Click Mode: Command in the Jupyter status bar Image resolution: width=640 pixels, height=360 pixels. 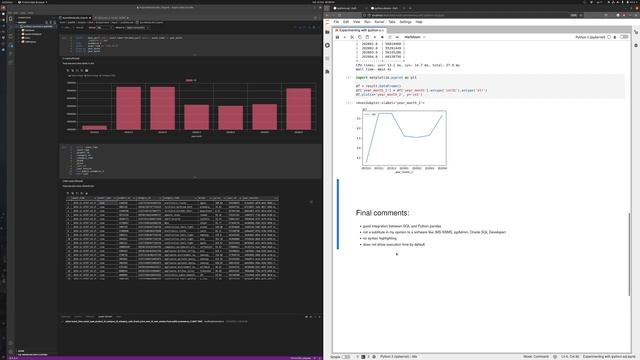coord(536,357)
